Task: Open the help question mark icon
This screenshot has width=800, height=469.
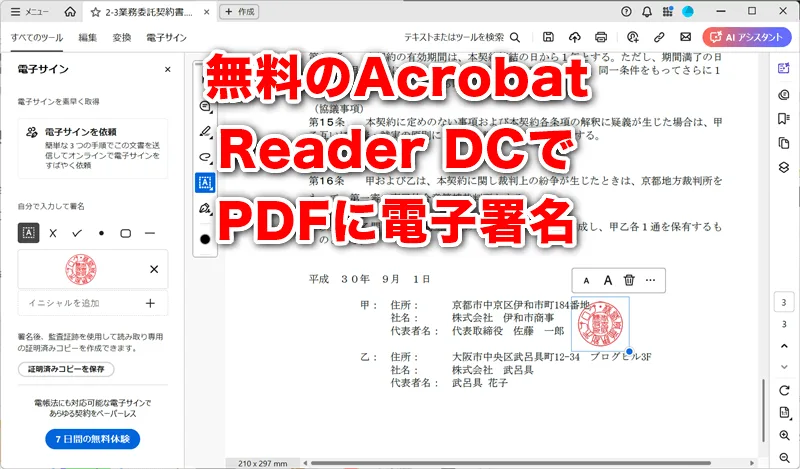Action: click(x=626, y=12)
